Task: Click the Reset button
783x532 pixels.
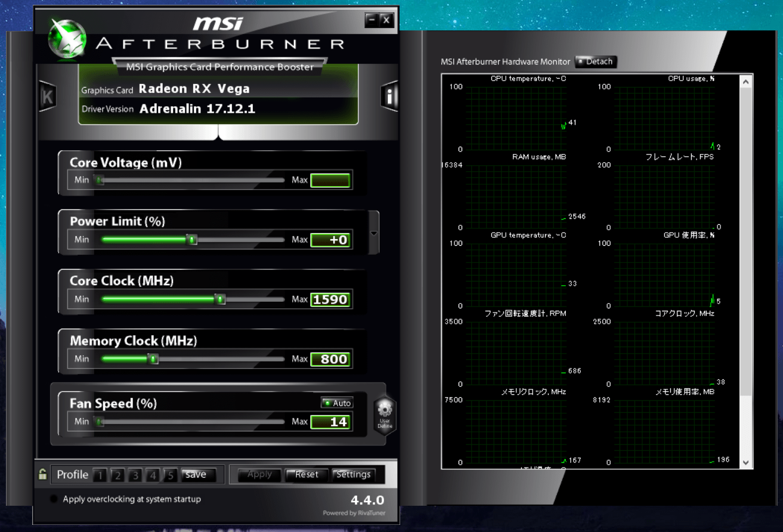Action: pyautogui.click(x=307, y=475)
